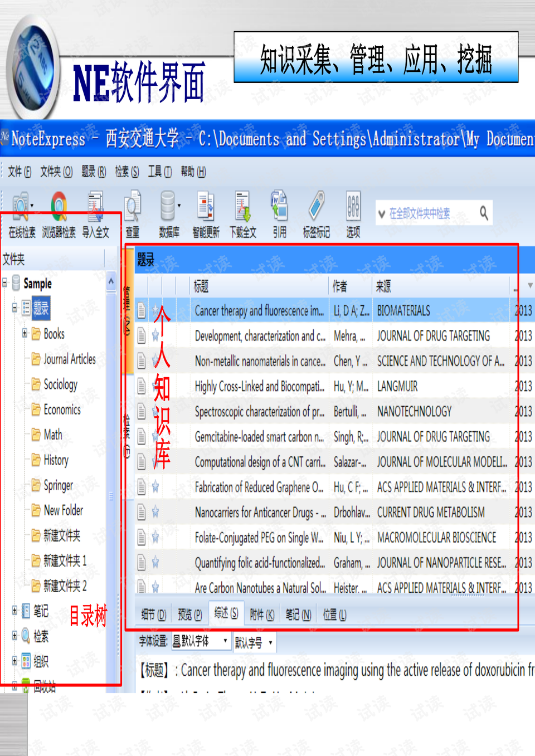535x756 pixels.
Task: Expand the 笔记 notes tree node
Action: click(14, 611)
